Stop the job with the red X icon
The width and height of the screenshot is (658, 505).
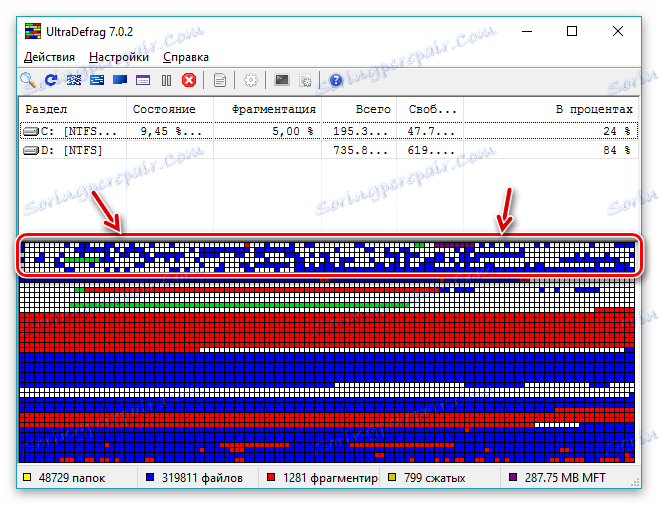tap(189, 80)
